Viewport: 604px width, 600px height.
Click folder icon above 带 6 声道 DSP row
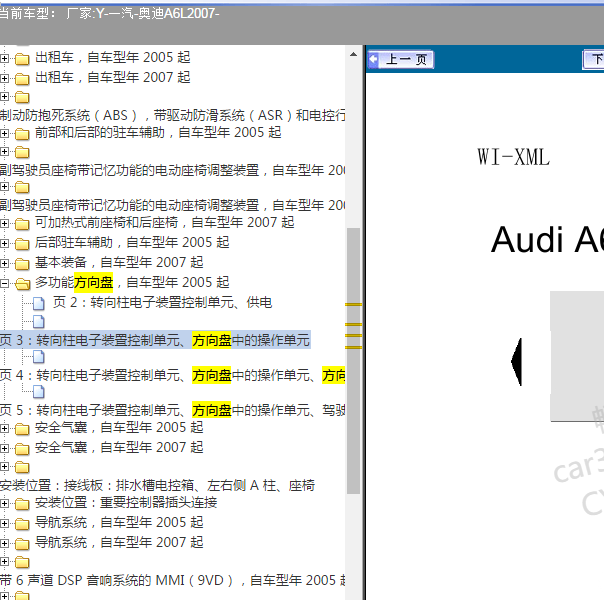tap(22, 562)
